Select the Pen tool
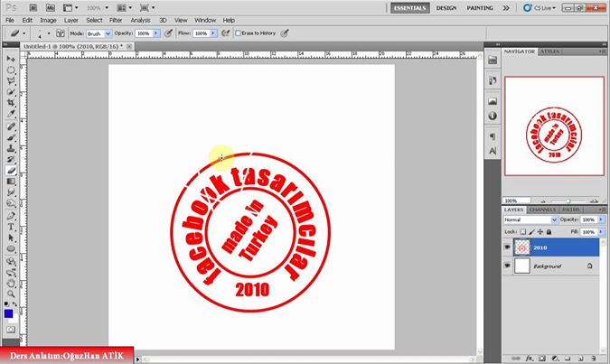 [11, 216]
